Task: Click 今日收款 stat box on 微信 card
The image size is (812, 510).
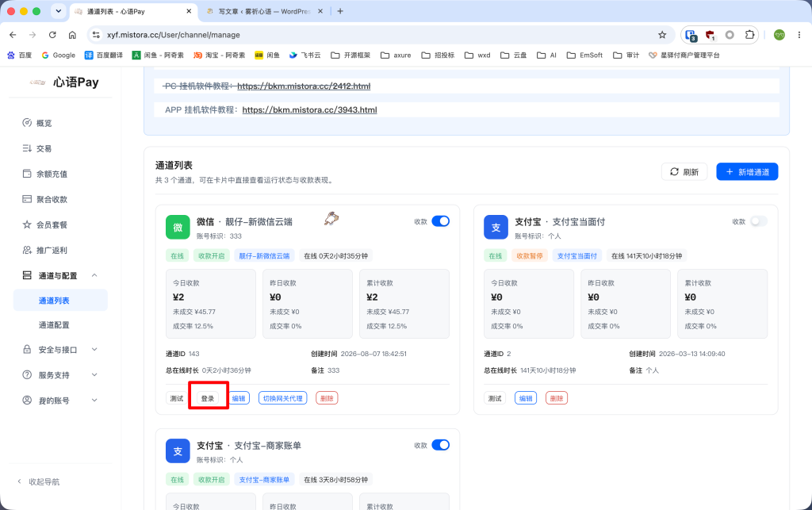Action: (x=211, y=304)
